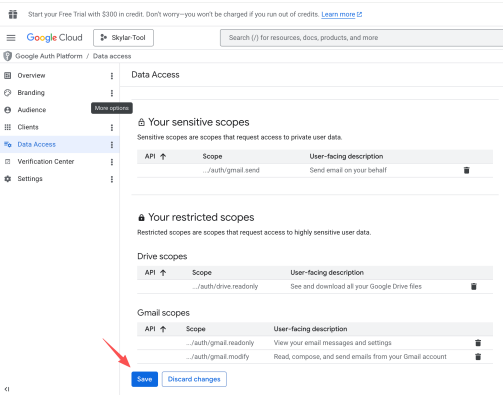Viewport: 503px width, 395px height.
Task: Click the 'Gmail scopes' subheading
Action: point(163,313)
